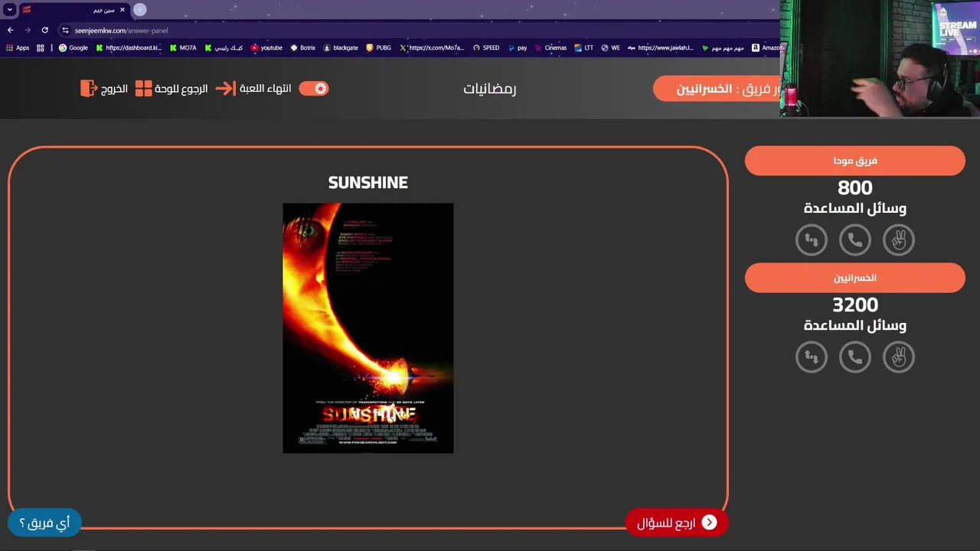The height and width of the screenshot is (551, 980).
Task: Open the x.com/Mo7a... bookmark
Action: [x=432, y=47]
